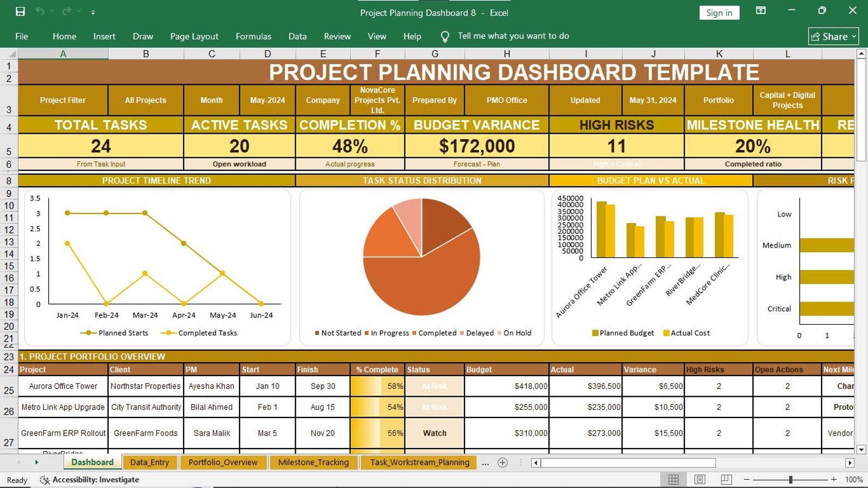Screen dimensions: 868x488
Task: Click the In Progress legend entry
Action: click(x=386, y=333)
